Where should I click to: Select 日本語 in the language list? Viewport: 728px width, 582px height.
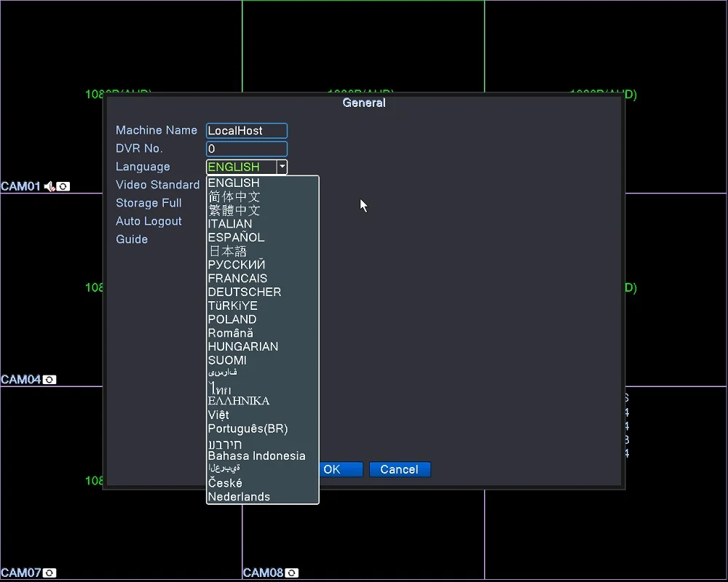pyautogui.click(x=262, y=251)
